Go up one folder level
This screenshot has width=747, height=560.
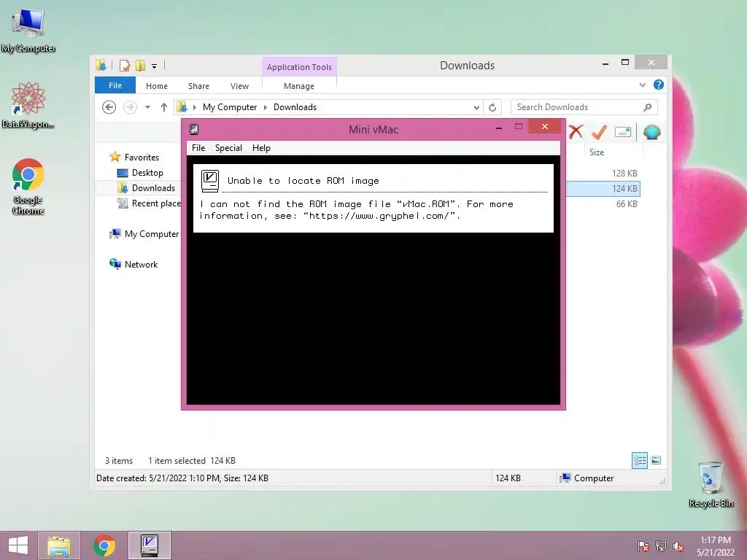click(x=164, y=107)
